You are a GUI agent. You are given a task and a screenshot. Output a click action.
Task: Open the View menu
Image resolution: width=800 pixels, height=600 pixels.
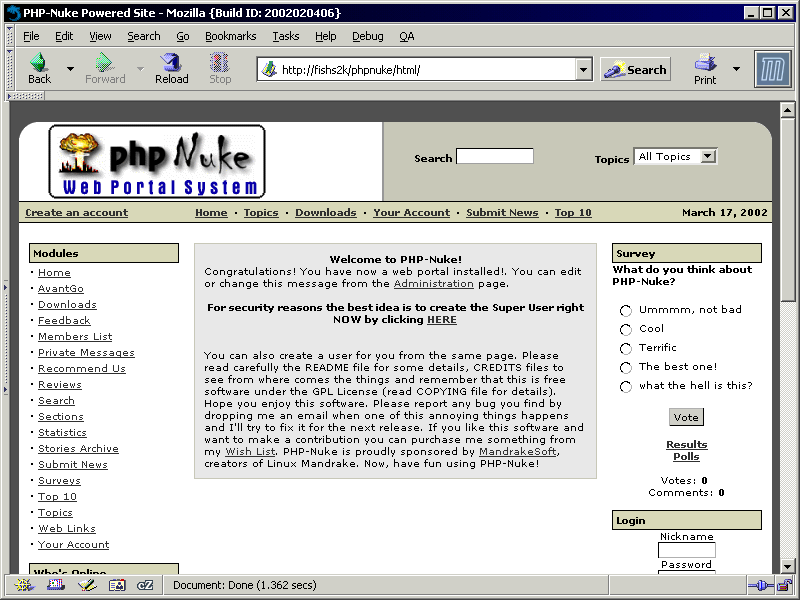tap(100, 36)
